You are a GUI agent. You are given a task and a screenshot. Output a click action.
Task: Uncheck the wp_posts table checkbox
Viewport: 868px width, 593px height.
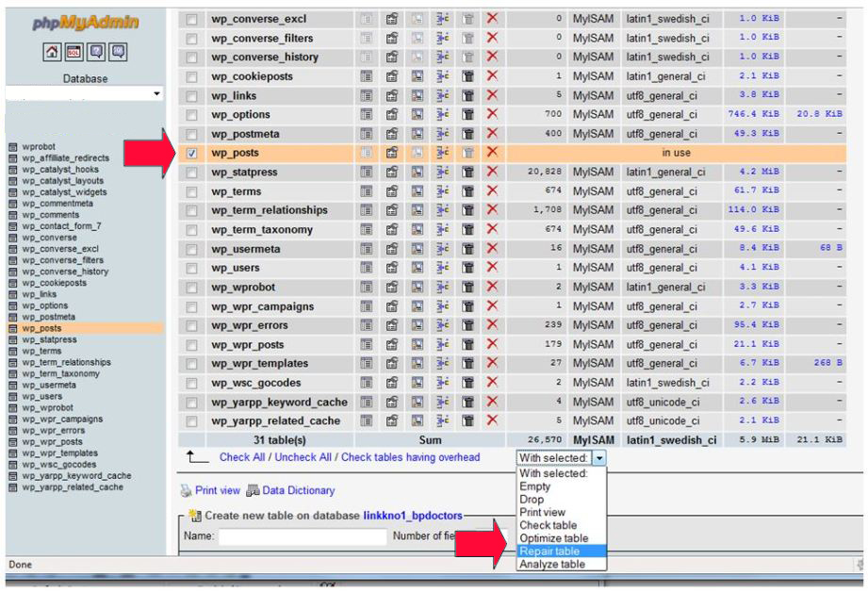pyautogui.click(x=192, y=153)
